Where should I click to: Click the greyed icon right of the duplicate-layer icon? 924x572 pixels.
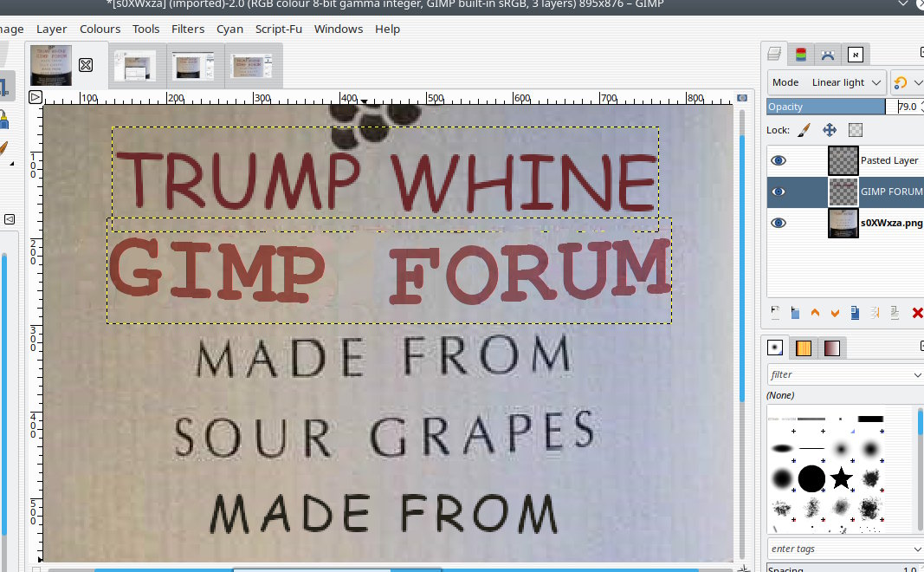coord(875,313)
